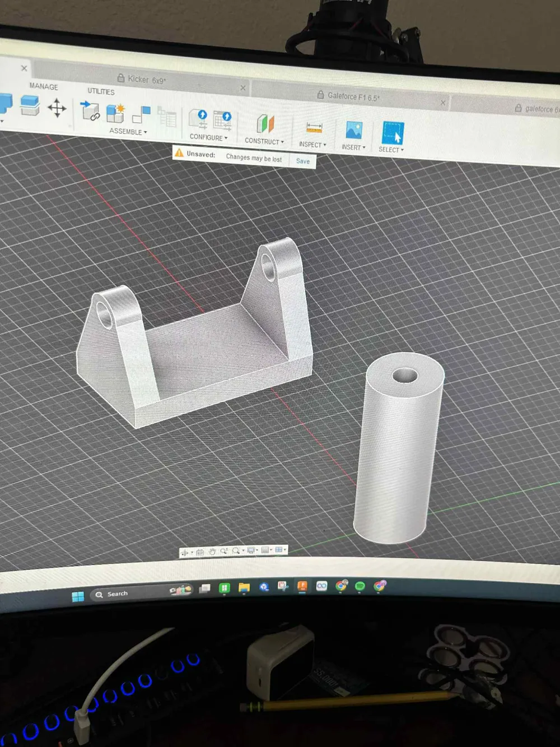Click the 'Changes may be lost' text

click(254, 158)
